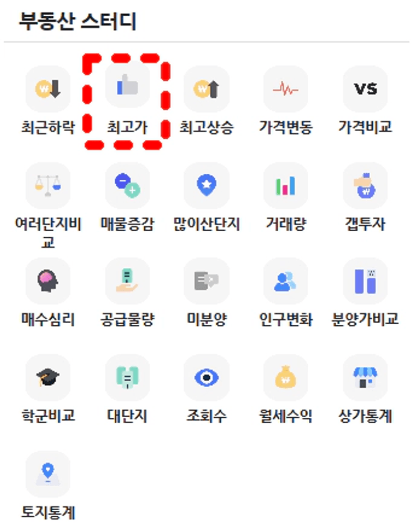Image resolution: width=420 pixels, height=529 pixels.
Task: Select the 인구변화 people icon
Action: tap(286, 281)
